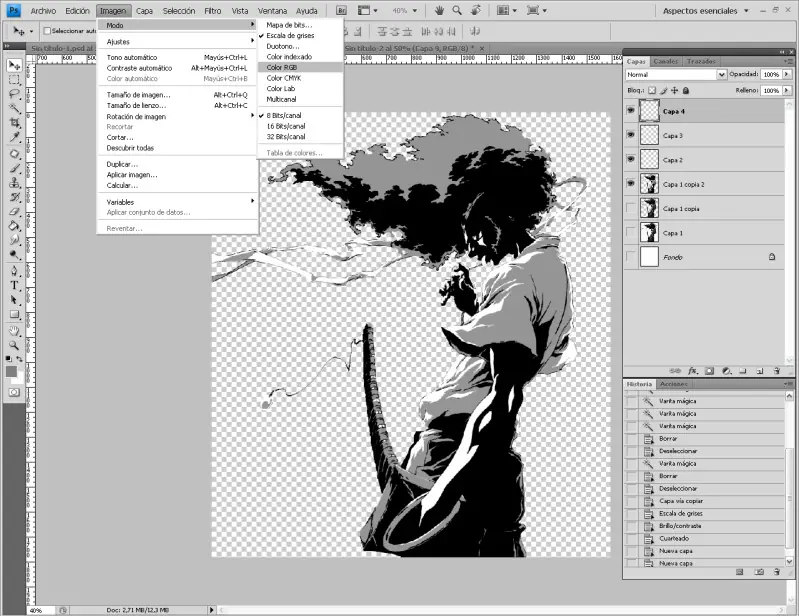
Task: Hide the Capa 4 layer
Action: click(x=631, y=111)
